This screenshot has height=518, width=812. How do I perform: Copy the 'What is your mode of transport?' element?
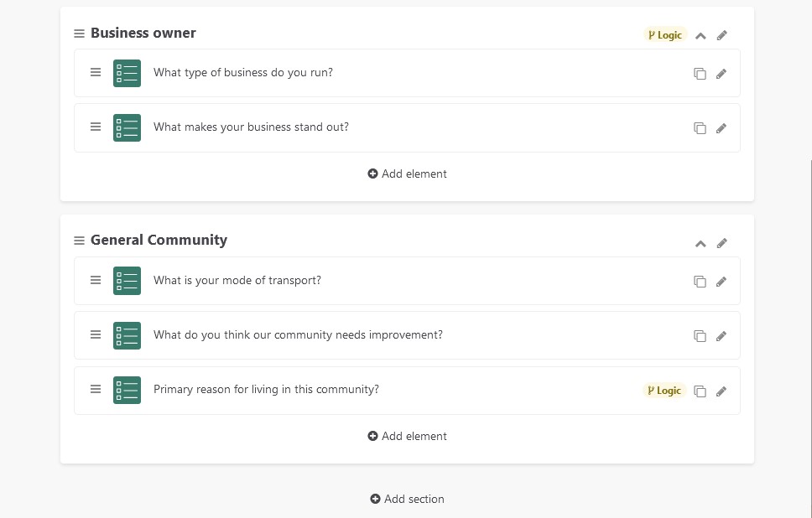coord(700,282)
